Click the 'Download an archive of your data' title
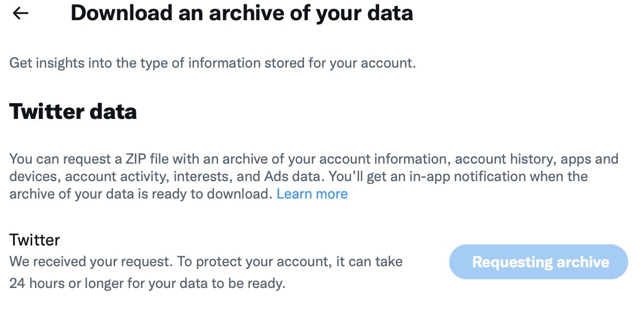Screen dimensions: 644x312 click(x=241, y=13)
